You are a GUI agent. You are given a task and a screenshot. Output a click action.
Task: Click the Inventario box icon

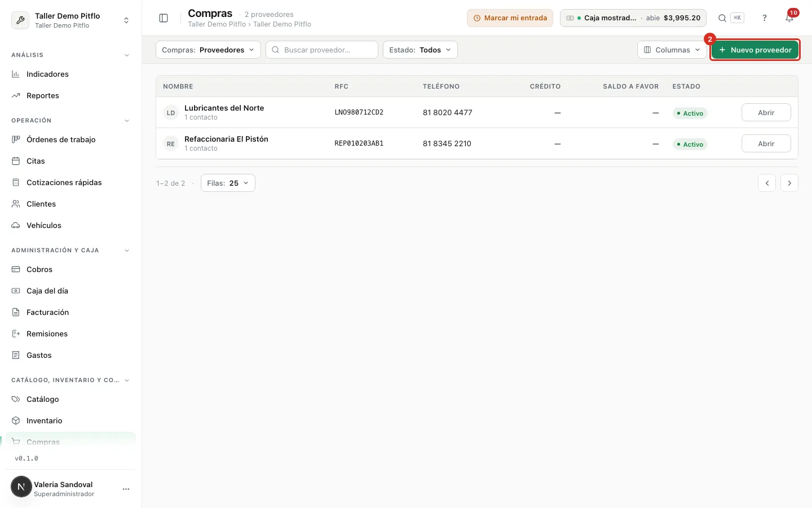click(x=16, y=421)
